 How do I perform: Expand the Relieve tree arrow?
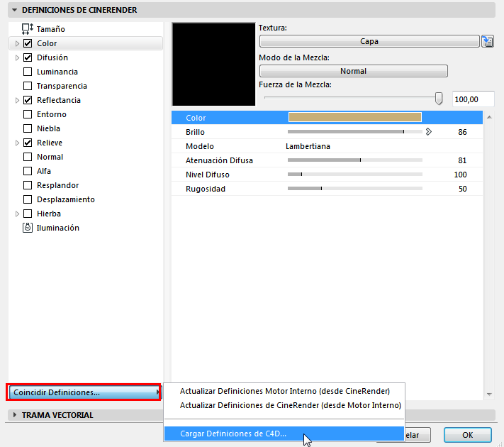(17, 143)
